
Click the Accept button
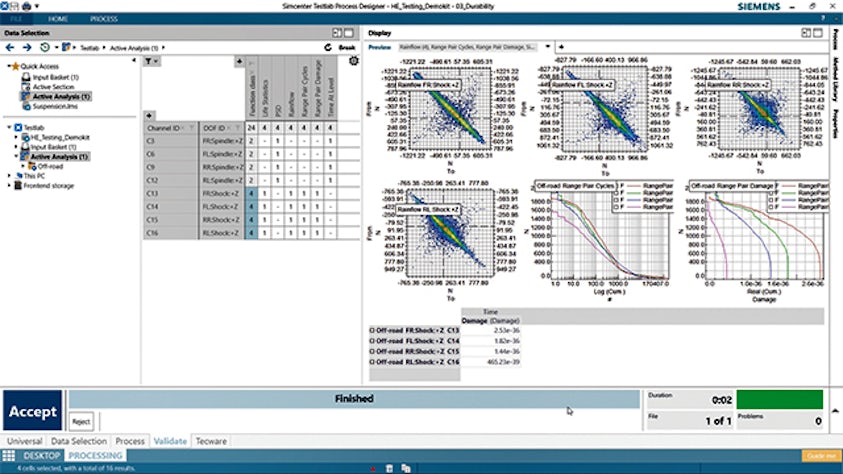(32, 411)
